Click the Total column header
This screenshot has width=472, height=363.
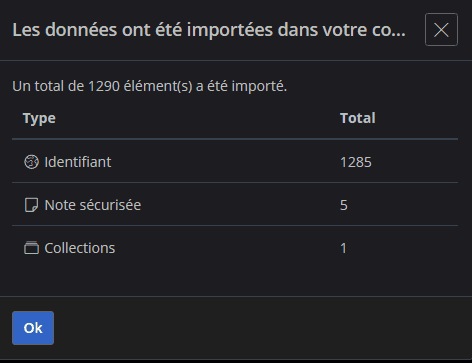pyautogui.click(x=358, y=118)
